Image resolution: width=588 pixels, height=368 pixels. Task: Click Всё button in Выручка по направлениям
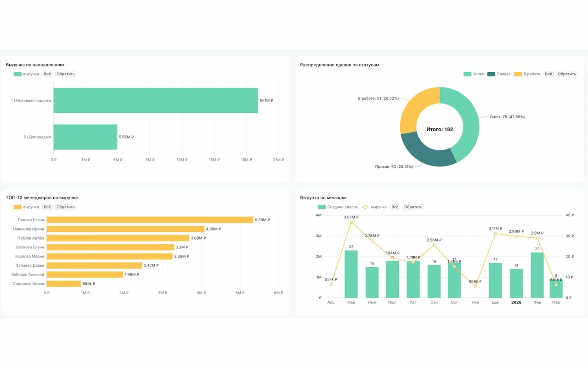coord(47,74)
